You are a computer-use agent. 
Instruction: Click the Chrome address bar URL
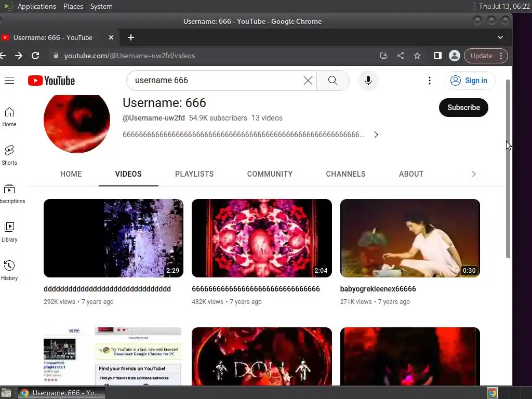pyautogui.click(x=129, y=56)
